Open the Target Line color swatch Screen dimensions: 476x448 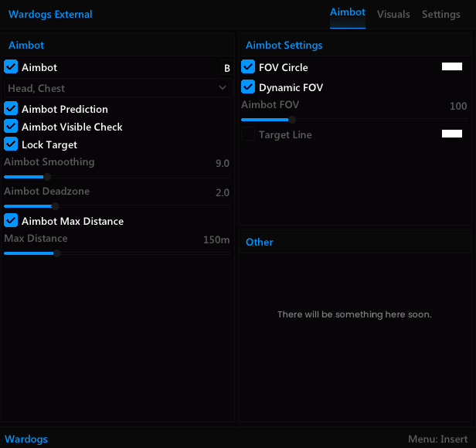point(452,134)
